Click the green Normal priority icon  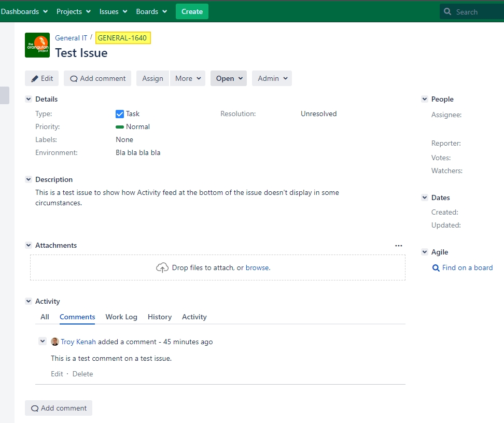[120, 127]
